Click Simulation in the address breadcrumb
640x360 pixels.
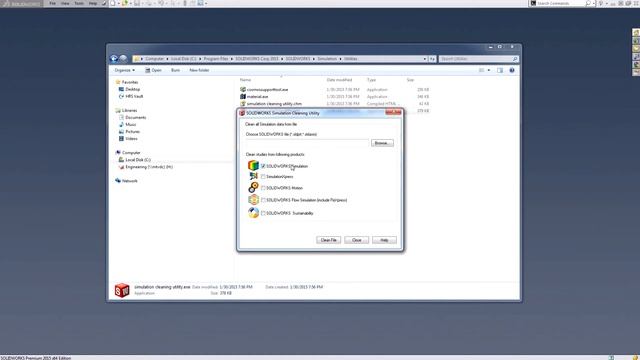click(x=327, y=59)
